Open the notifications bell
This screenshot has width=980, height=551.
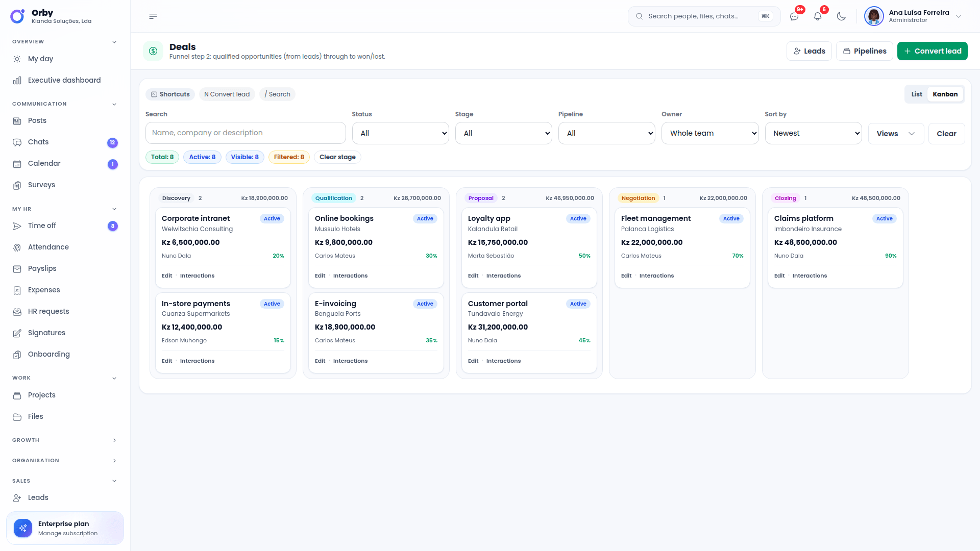[x=818, y=16]
